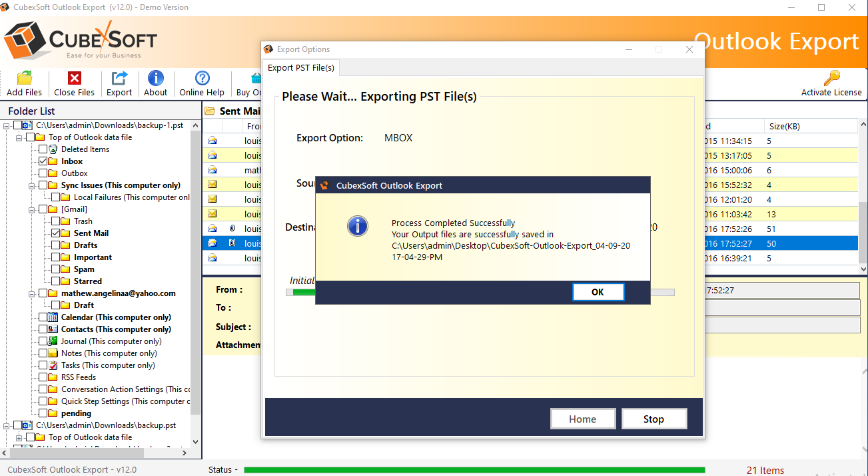Click the RSS Feeds folder icon

(x=53, y=377)
